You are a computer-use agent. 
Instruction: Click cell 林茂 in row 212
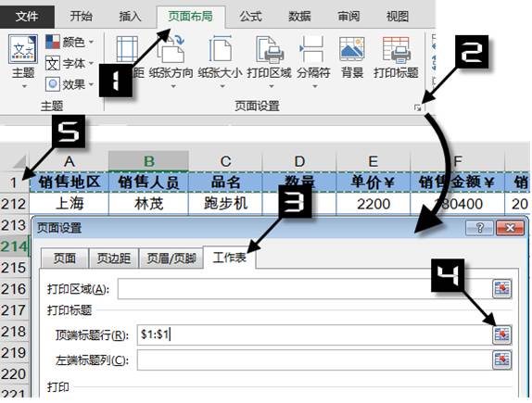tap(148, 204)
